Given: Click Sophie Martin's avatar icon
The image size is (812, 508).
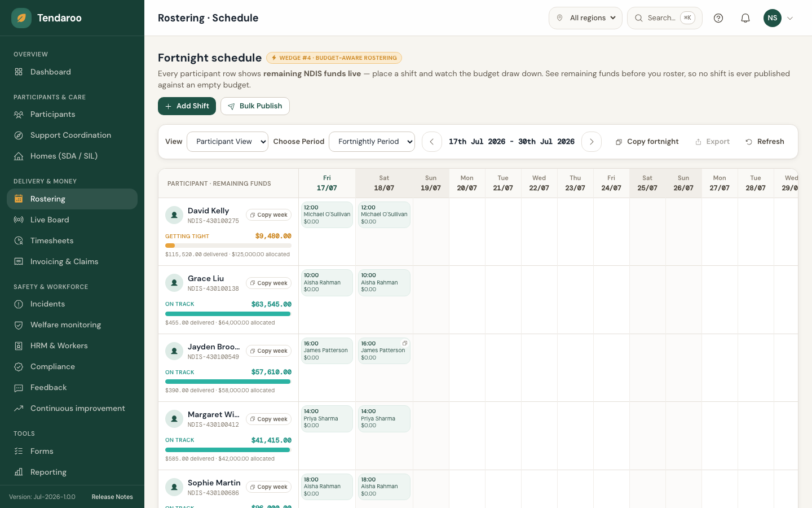Looking at the screenshot, I should click(174, 487).
